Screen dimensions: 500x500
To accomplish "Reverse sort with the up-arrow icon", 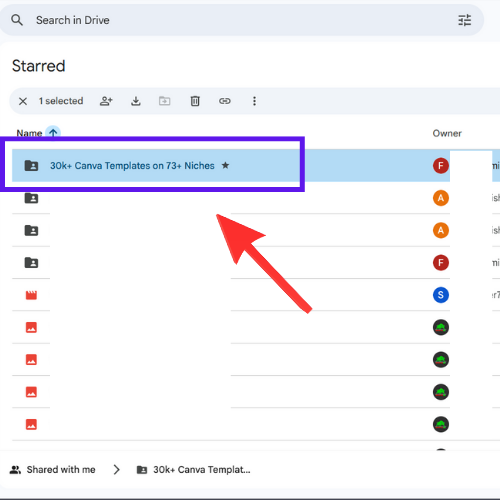I will pyautogui.click(x=53, y=133).
